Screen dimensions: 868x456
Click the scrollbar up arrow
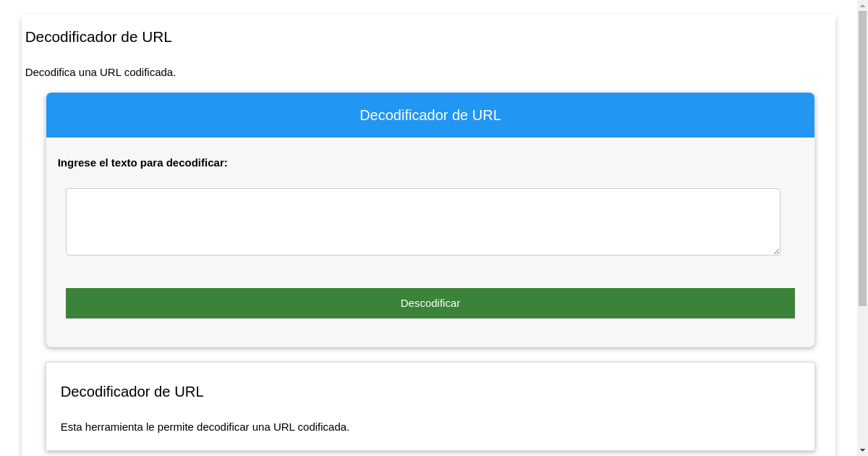coord(861,6)
